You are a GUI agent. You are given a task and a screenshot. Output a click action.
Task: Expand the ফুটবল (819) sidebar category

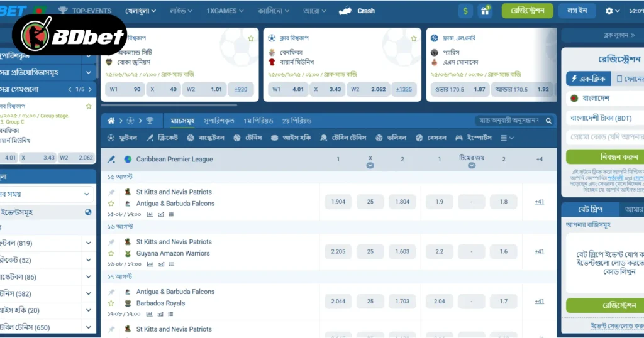tap(88, 243)
